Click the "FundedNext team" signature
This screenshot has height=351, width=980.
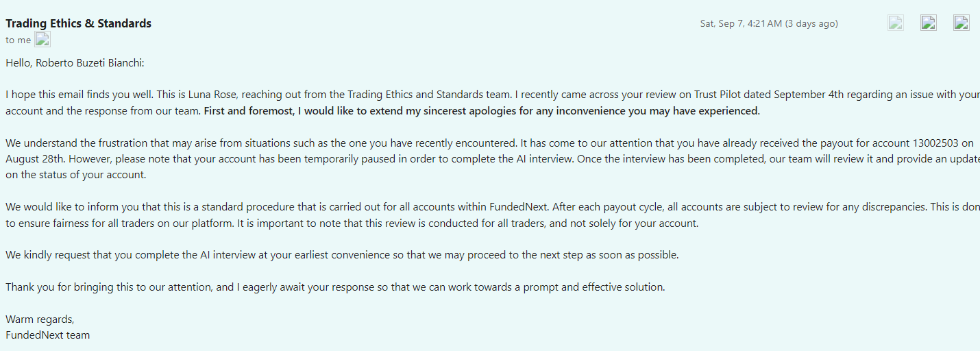click(48, 335)
